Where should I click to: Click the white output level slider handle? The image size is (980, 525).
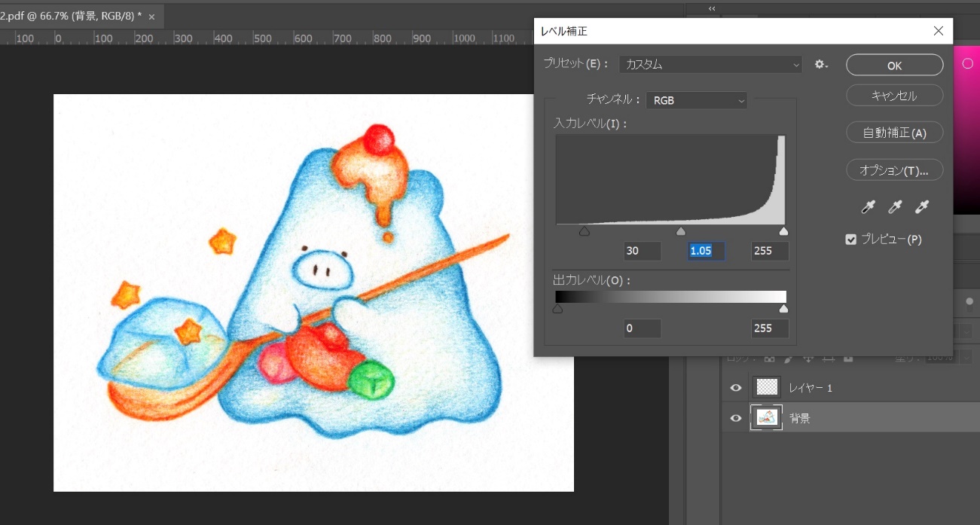pyautogui.click(x=783, y=309)
